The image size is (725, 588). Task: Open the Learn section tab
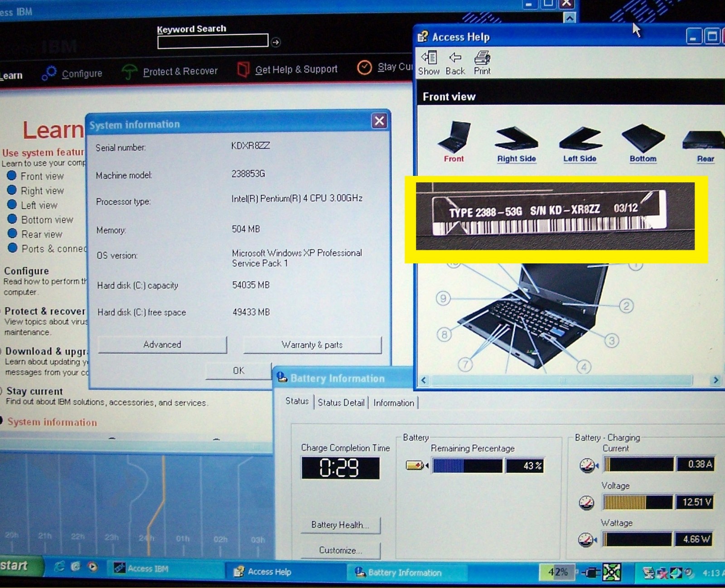[x=11, y=76]
